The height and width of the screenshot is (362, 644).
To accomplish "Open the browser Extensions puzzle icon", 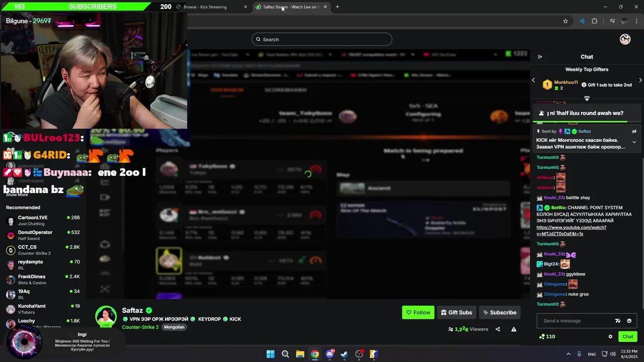I will pos(595,21).
